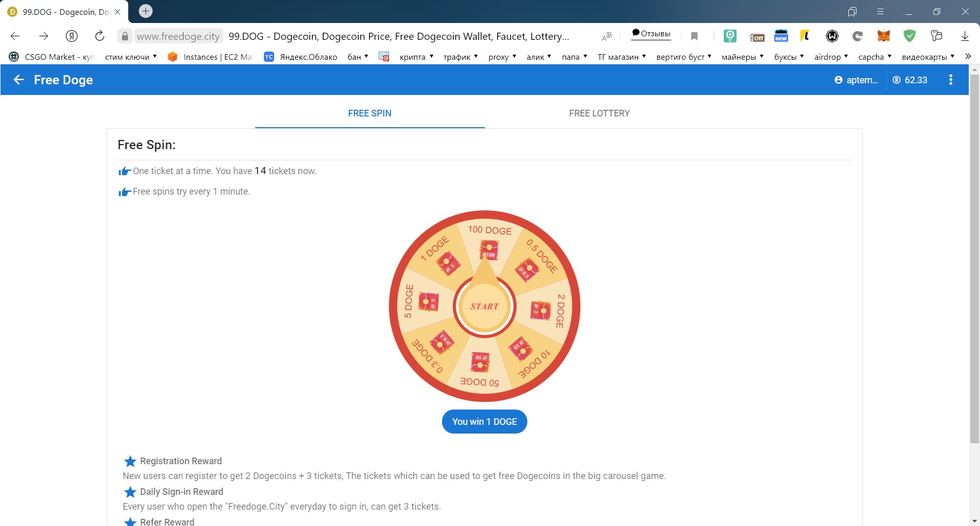Expand the крипта bookmark folder

416,57
